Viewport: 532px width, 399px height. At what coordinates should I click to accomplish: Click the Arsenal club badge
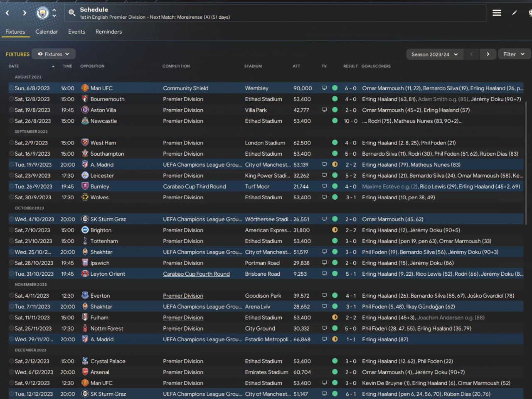(x=85, y=372)
